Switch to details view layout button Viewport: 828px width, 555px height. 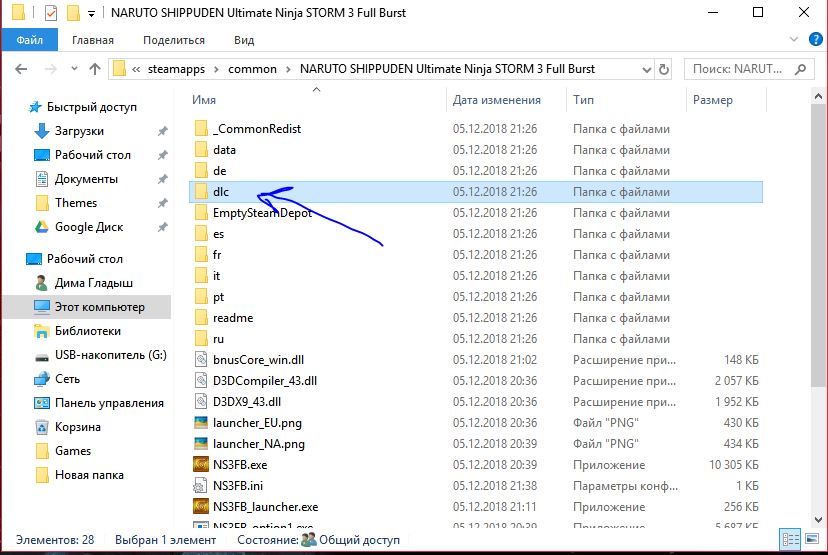pos(791,540)
